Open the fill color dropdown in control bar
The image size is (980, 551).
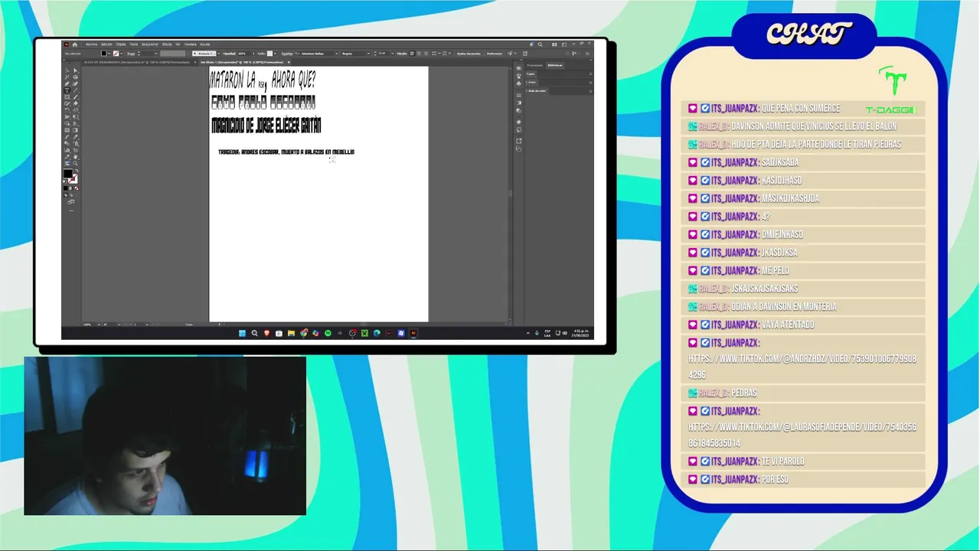click(109, 54)
